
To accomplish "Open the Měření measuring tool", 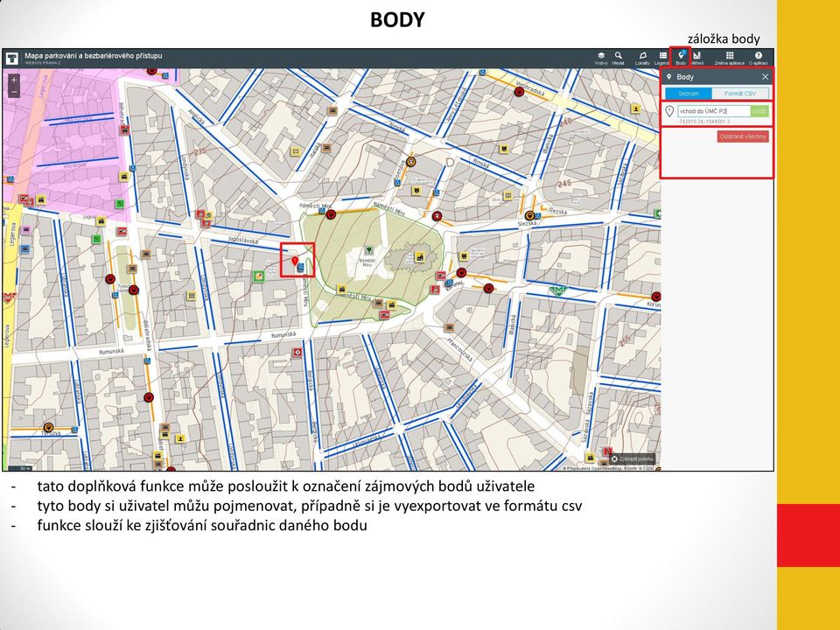I will (697, 58).
